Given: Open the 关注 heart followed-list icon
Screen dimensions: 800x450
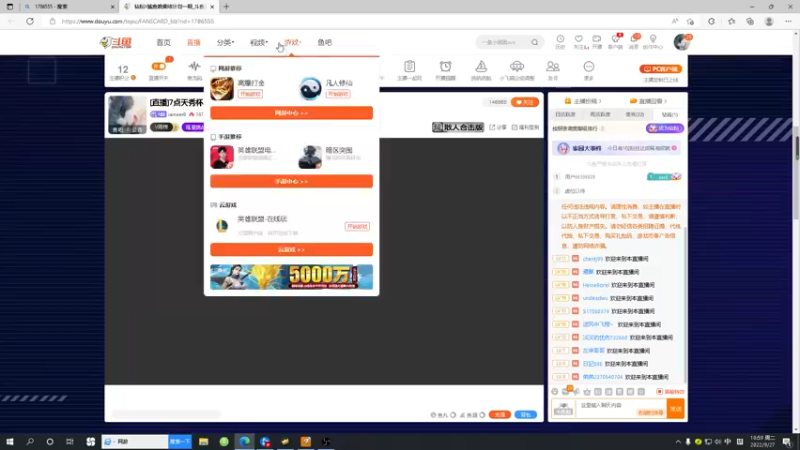Looking at the screenshot, I should point(579,41).
